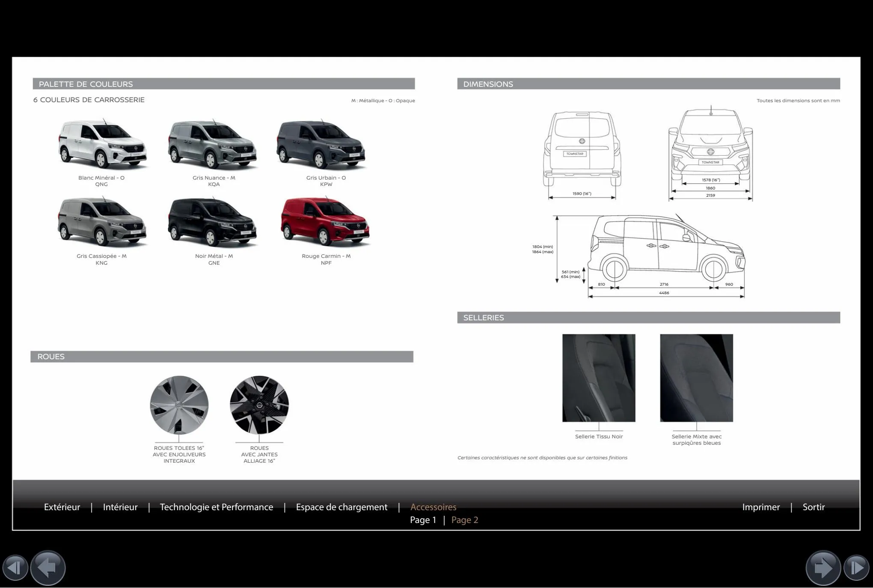Click 'Toutes les dimensions sont en mm' note

(x=798, y=100)
